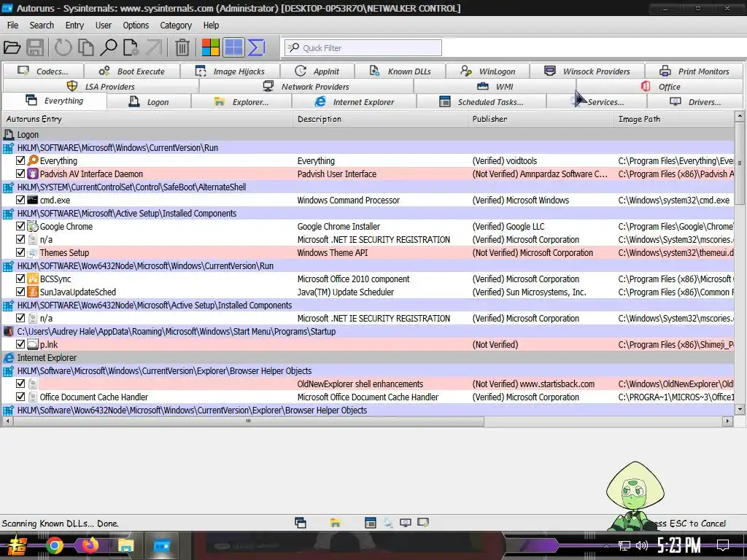Screen dimensions: 747x560
Task: Switch to the Logon tab
Action: point(149,102)
